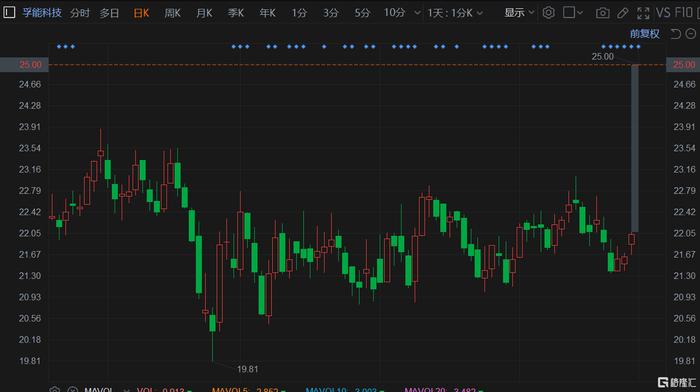Image resolution: width=700 pixels, height=392 pixels.
Task: Toggle the left sidebar panel icon
Action: point(9,12)
